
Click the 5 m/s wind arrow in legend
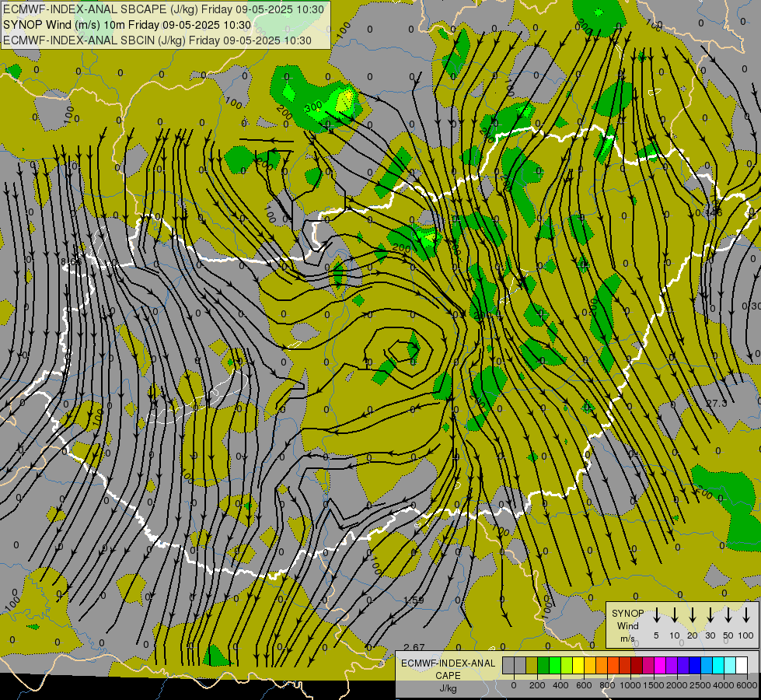656,615
